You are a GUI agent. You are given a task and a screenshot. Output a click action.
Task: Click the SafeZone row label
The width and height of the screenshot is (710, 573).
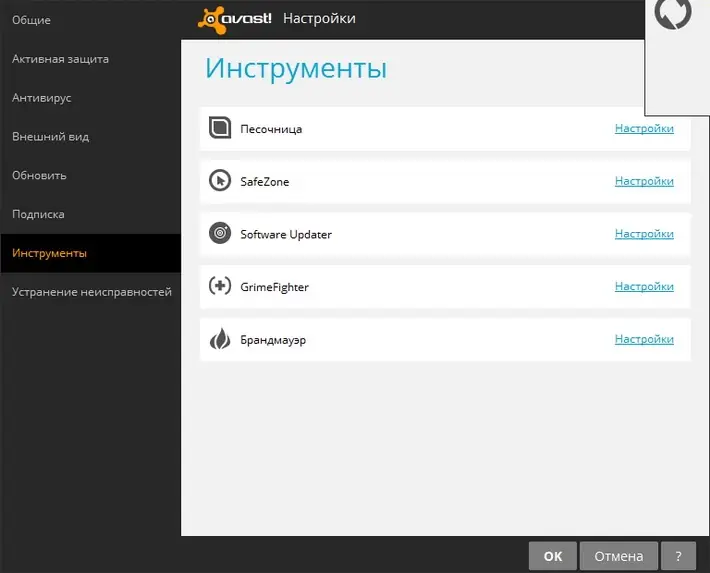[264, 182]
